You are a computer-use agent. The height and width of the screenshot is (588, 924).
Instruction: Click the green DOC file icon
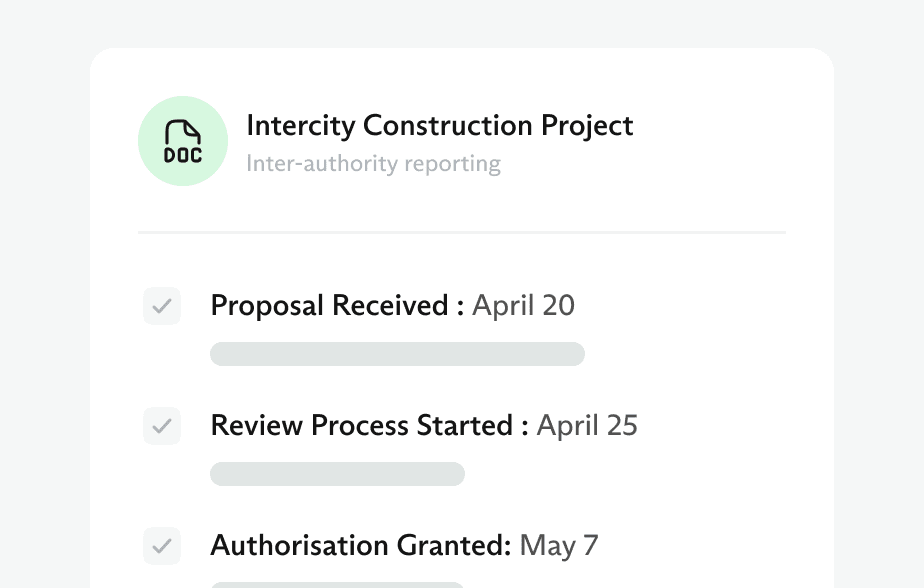coord(183,141)
